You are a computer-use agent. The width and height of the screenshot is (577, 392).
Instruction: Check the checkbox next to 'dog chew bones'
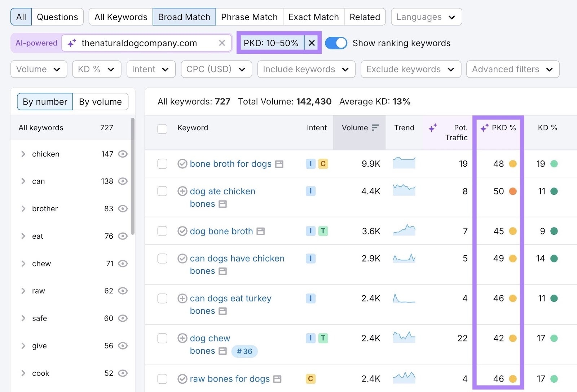(x=162, y=338)
